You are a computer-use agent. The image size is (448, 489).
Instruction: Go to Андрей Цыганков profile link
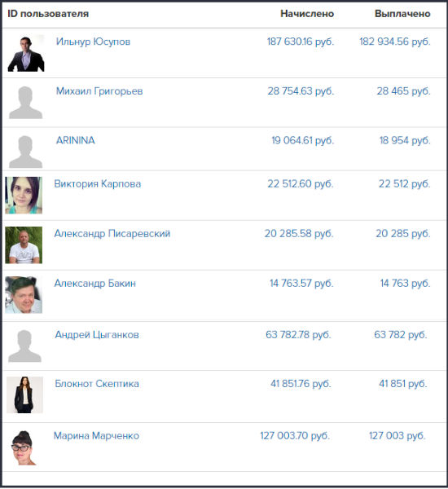point(97,335)
